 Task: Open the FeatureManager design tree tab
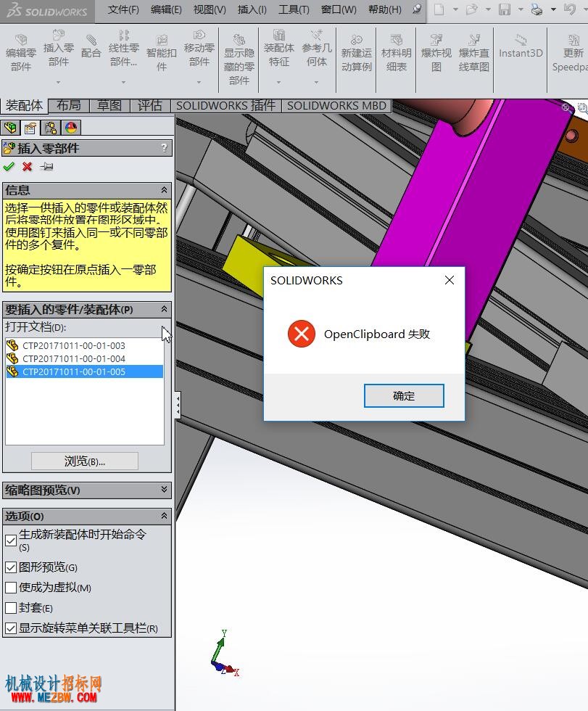tap(10, 128)
